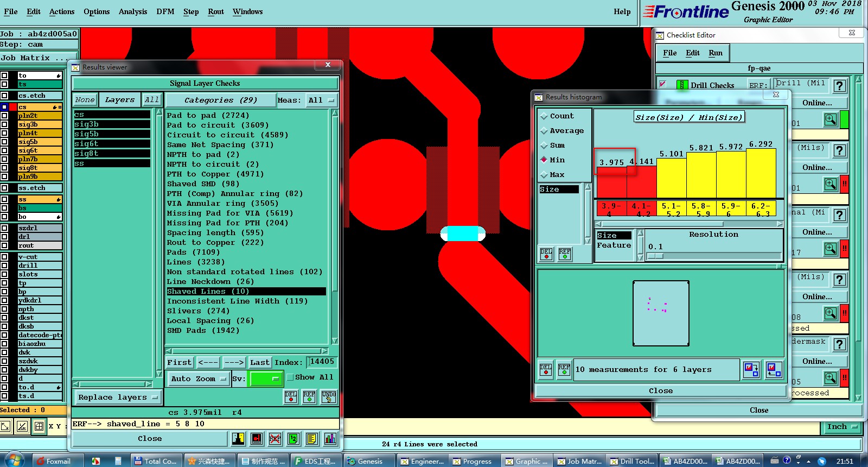The image size is (868, 467).
Task: Toggle checkbox for the 'to' layer
Action: click(x=4, y=75)
